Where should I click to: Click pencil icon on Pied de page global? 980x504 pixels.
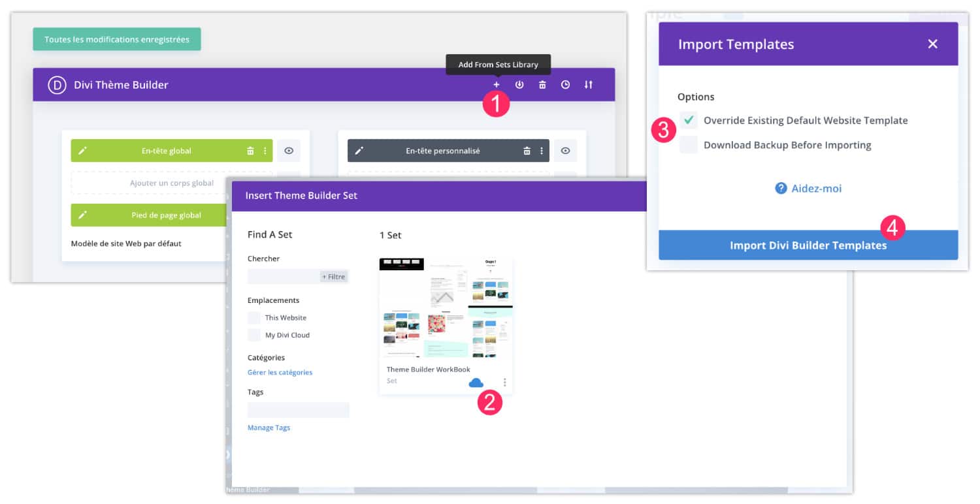pyautogui.click(x=82, y=215)
